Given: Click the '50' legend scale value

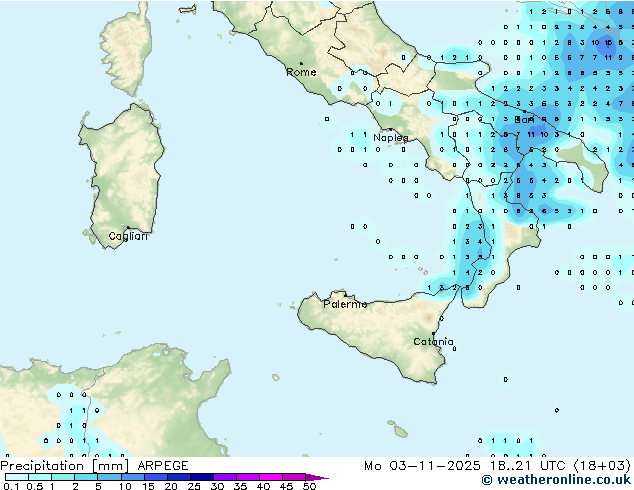Looking at the screenshot, I should click(x=310, y=486).
